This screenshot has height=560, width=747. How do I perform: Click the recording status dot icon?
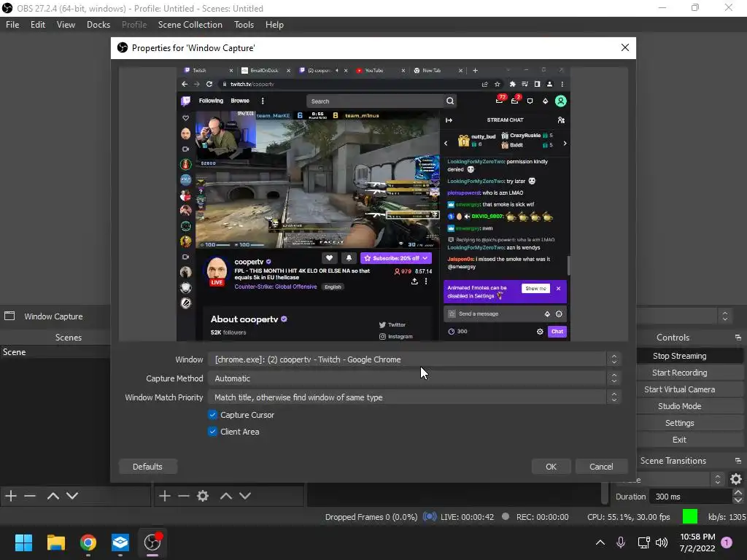point(506,517)
